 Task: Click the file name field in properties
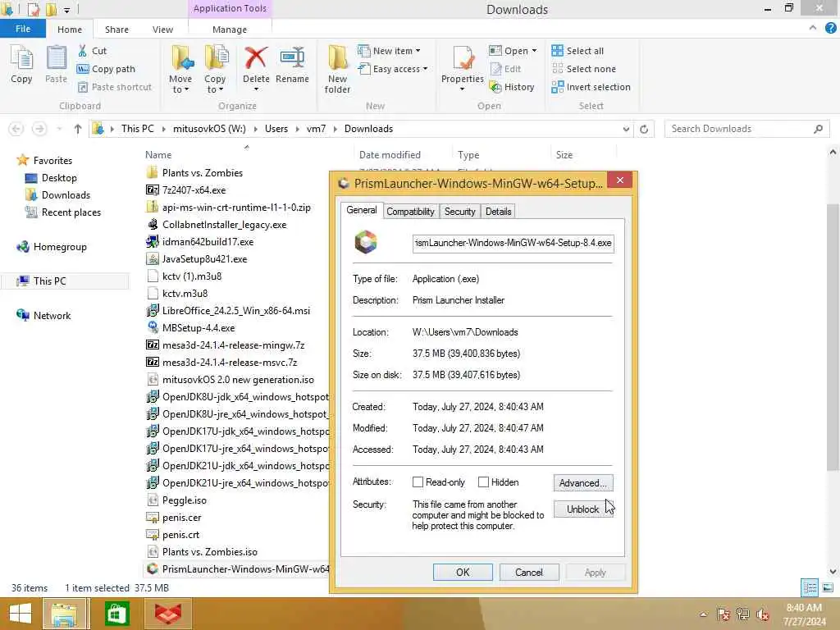coord(514,243)
